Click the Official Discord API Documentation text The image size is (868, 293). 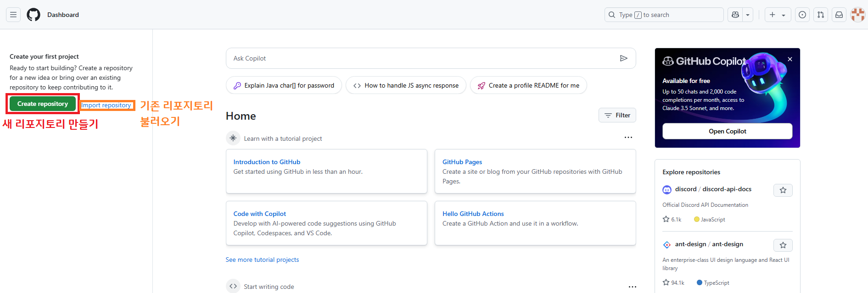coord(705,205)
